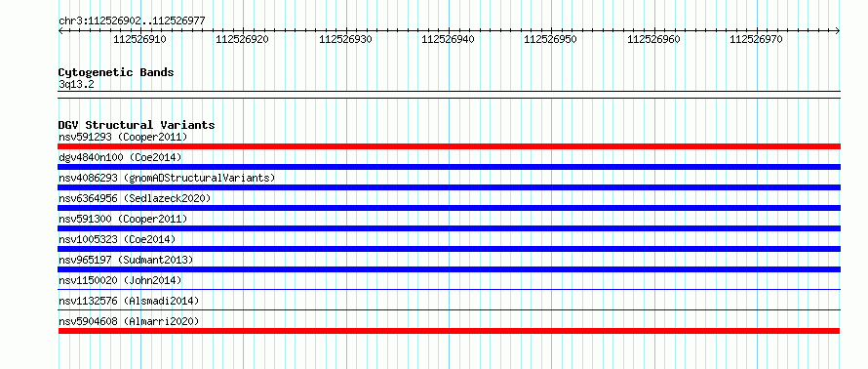The height and width of the screenshot is (369, 868).
Task: Open variant nsv6364956 (Sedlazeck2020) label
Action: coord(135,198)
